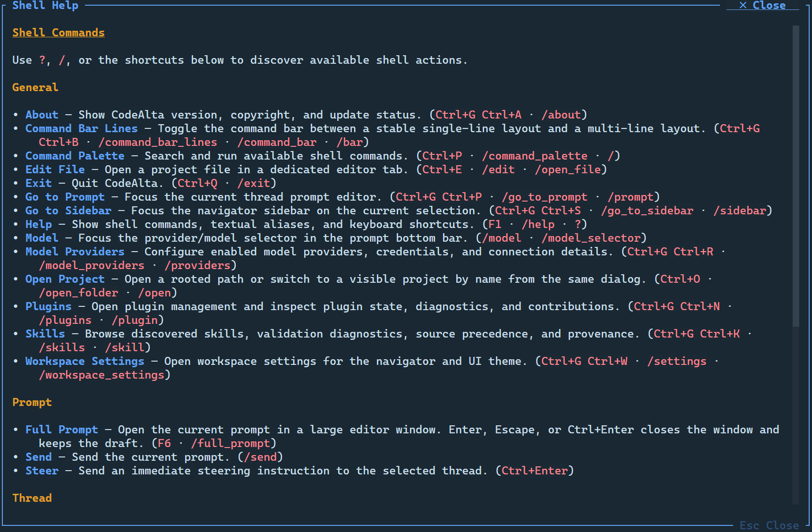The width and height of the screenshot is (812, 532).
Task: Click the /workspace_settings alias
Action: (x=102, y=375)
